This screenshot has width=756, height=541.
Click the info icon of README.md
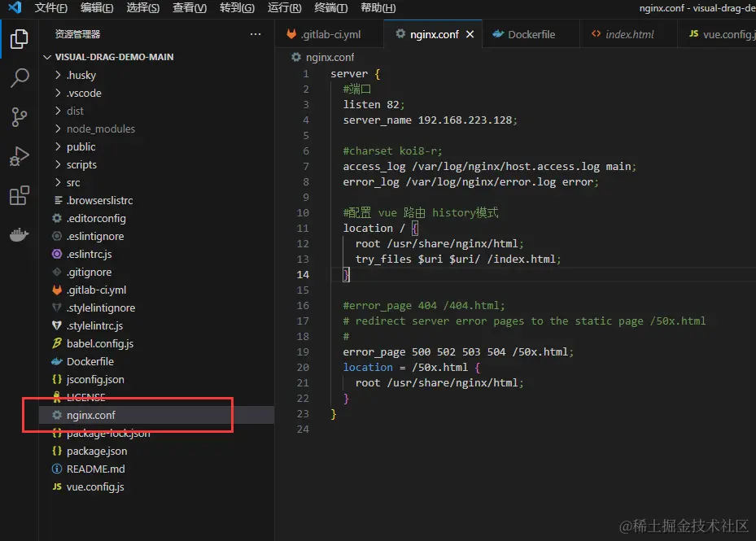coord(57,469)
